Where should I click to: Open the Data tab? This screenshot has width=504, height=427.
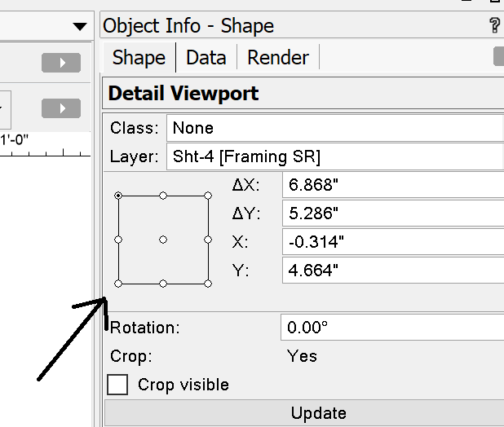pos(206,58)
